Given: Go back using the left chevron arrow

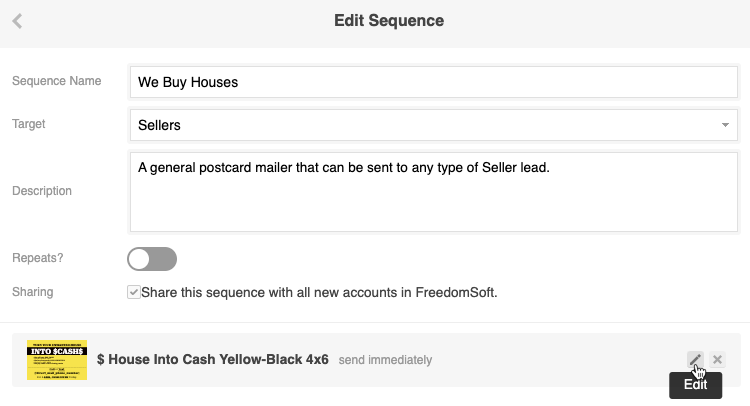Looking at the screenshot, I should point(18,21).
